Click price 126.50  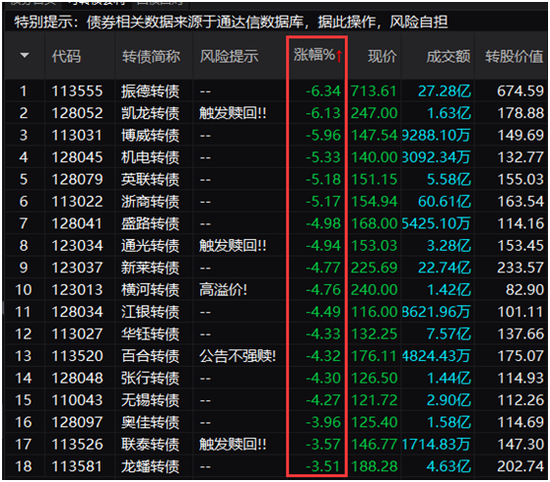pyautogui.click(x=374, y=379)
